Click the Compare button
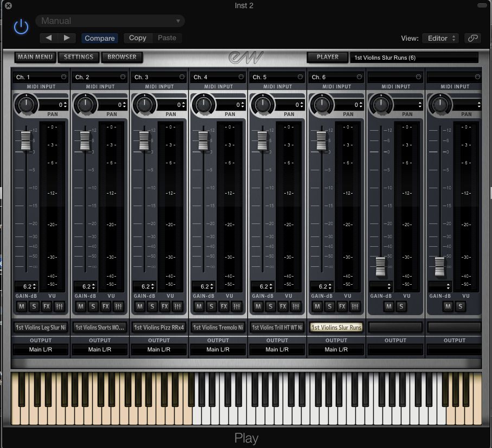 pos(99,39)
